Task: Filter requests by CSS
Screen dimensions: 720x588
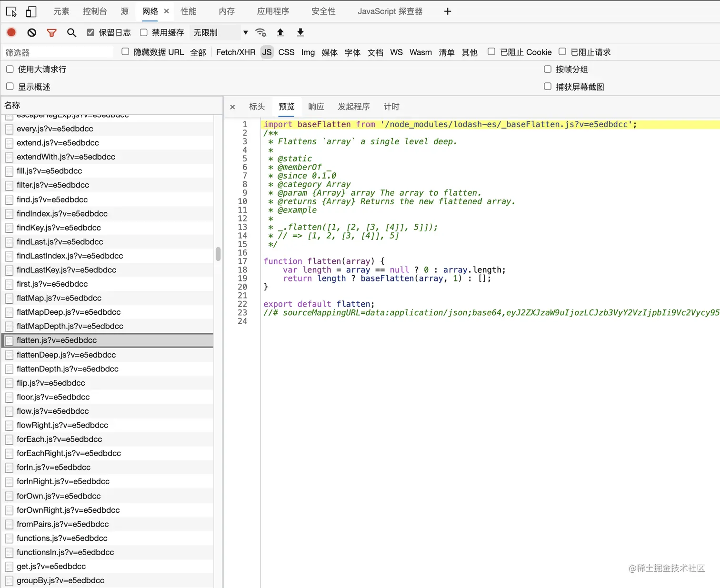Action: tap(286, 52)
